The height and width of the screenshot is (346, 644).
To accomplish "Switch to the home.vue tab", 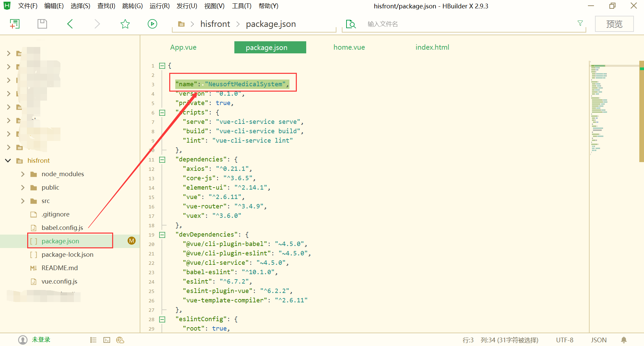I will (x=349, y=47).
